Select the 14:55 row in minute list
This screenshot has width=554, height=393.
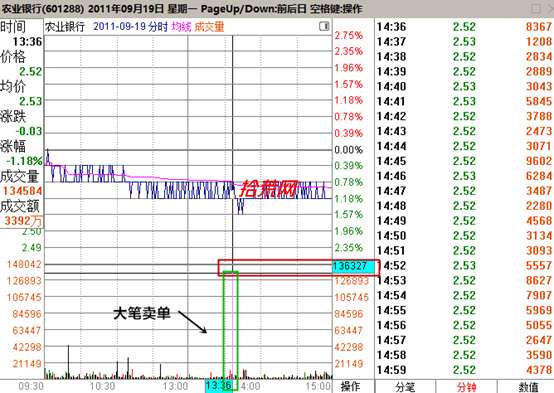(464, 310)
